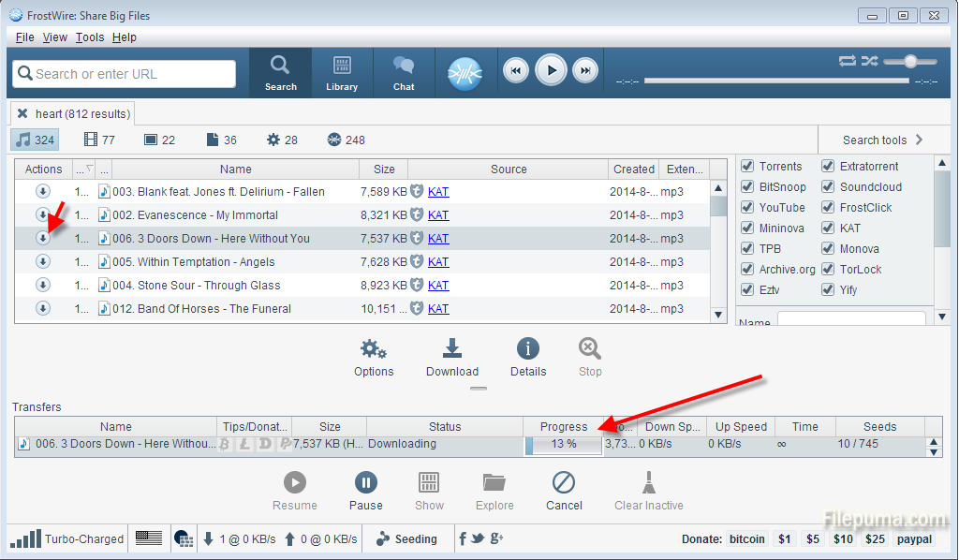Filter results by video files (77)

[x=99, y=140]
